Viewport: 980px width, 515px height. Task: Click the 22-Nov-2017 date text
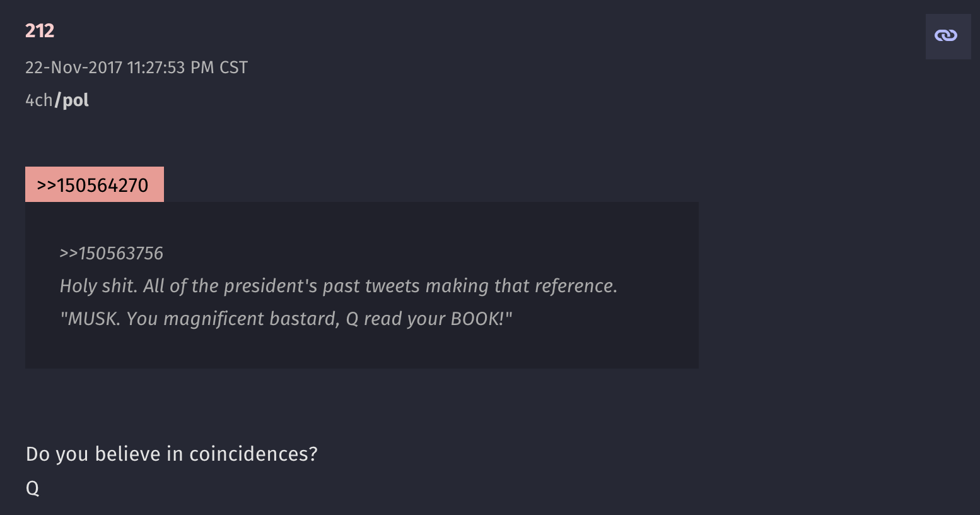[x=74, y=68]
